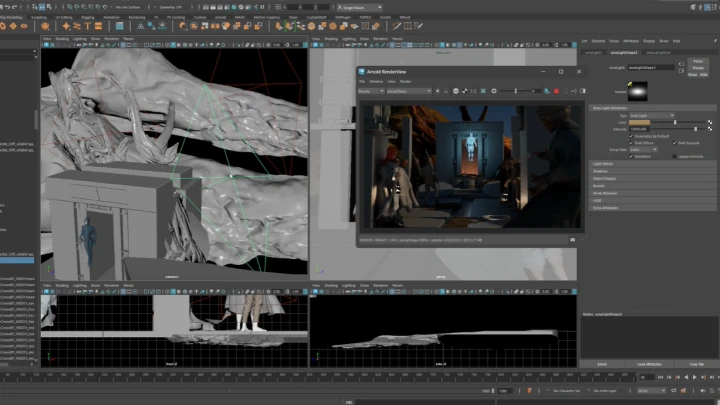Toggle the loop playback icon
720x405 pixels.
tap(674, 391)
